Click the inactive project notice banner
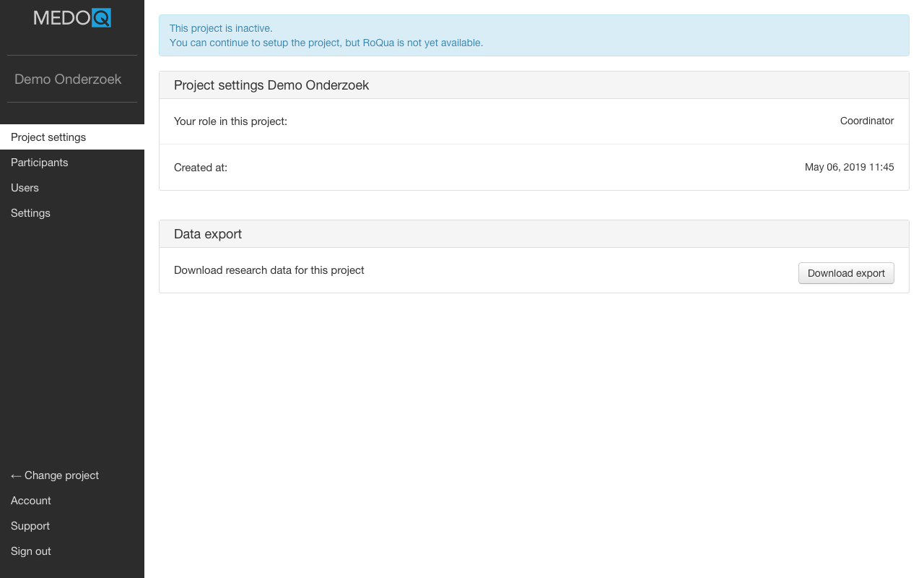The height and width of the screenshot is (578, 924). coord(533,35)
